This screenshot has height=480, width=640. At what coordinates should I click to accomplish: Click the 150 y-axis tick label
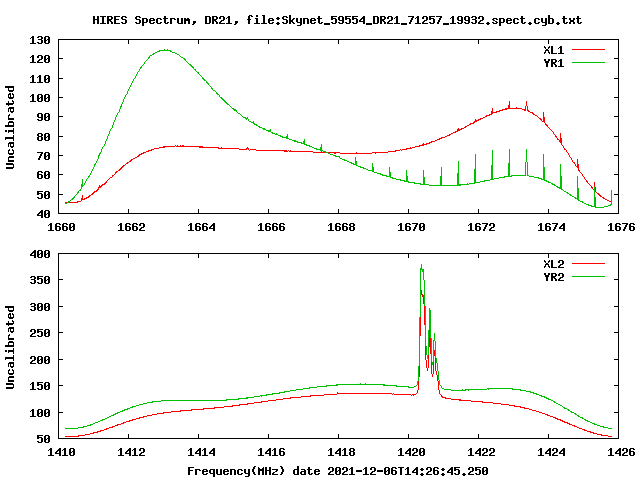click(40, 386)
